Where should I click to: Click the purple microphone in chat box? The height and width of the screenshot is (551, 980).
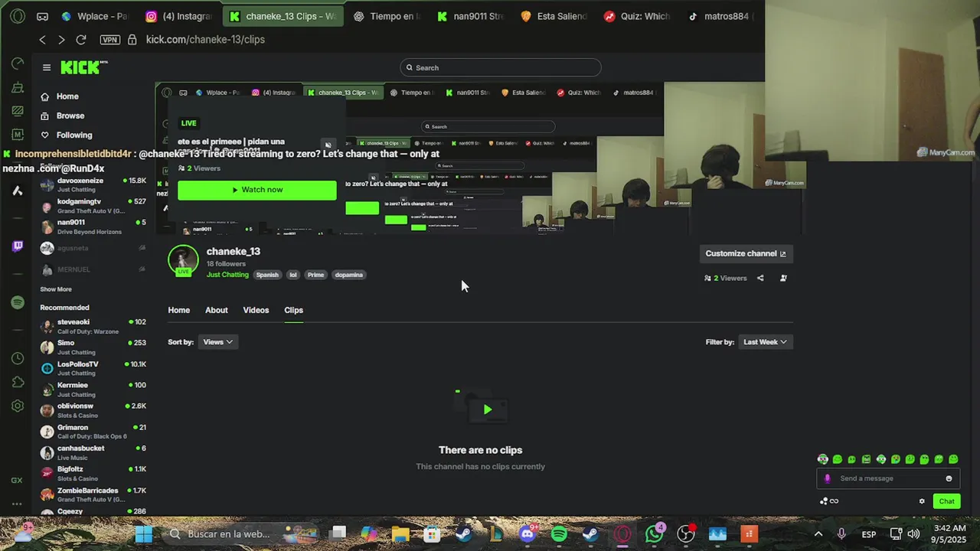click(827, 478)
